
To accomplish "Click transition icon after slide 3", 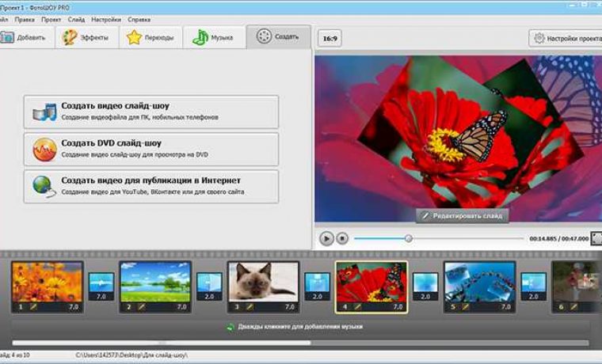I will click(x=317, y=286).
